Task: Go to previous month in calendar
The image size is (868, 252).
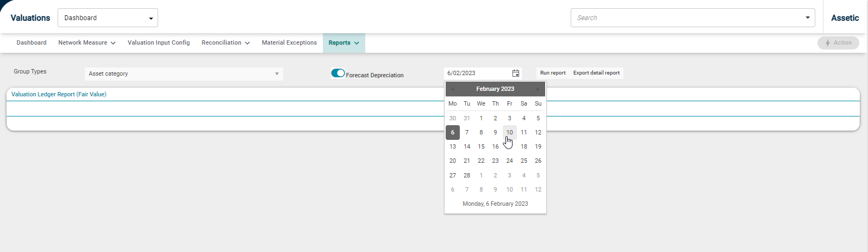Action: pyautogui.click(x=452, y=89)
